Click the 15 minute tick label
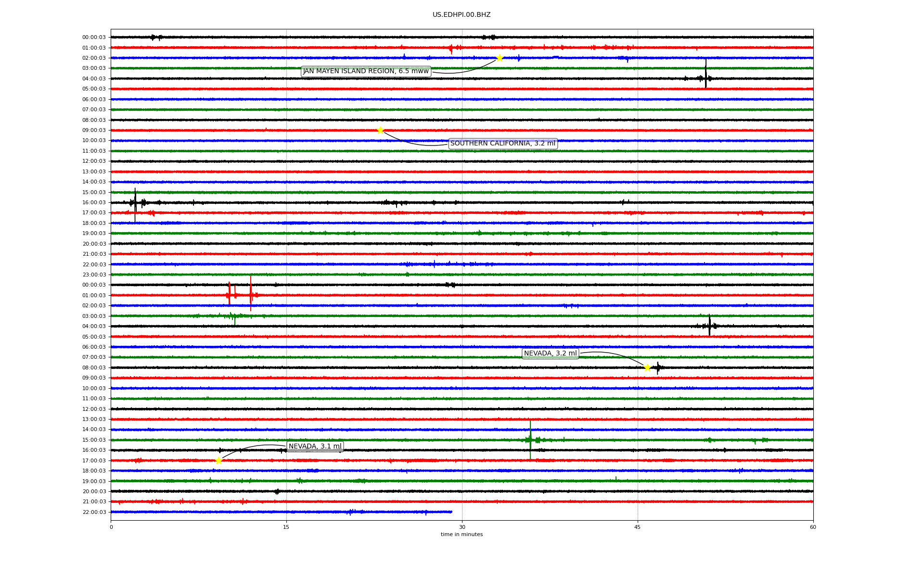The width and height of the screenshot is (924, 578). click(286, 527)
